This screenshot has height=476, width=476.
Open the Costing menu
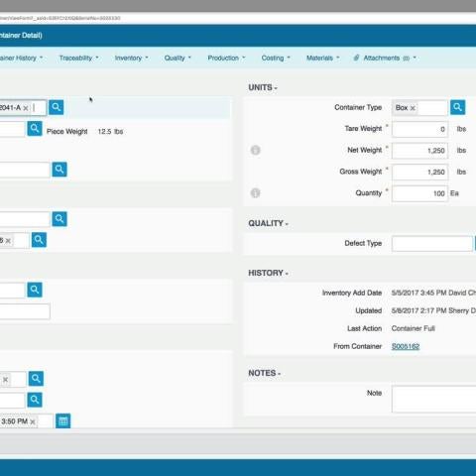coord(276,58)
